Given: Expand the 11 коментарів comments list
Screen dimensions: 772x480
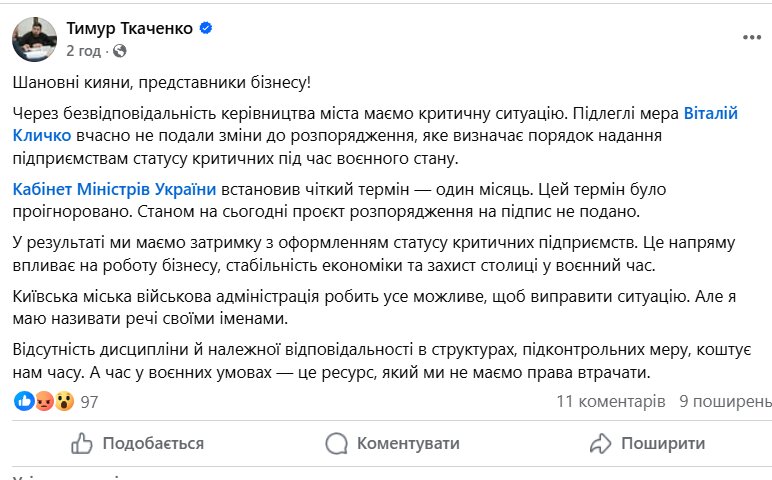Looking at the screenshot, I should pos(611,401).
